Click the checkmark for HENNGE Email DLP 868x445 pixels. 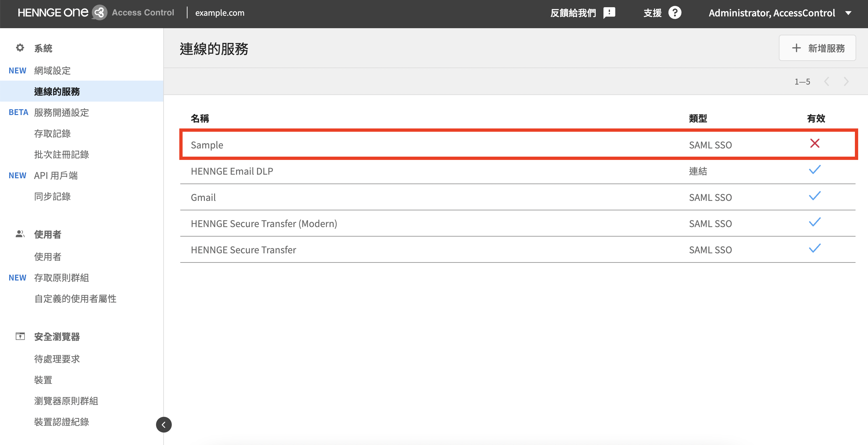coord(815,170)
